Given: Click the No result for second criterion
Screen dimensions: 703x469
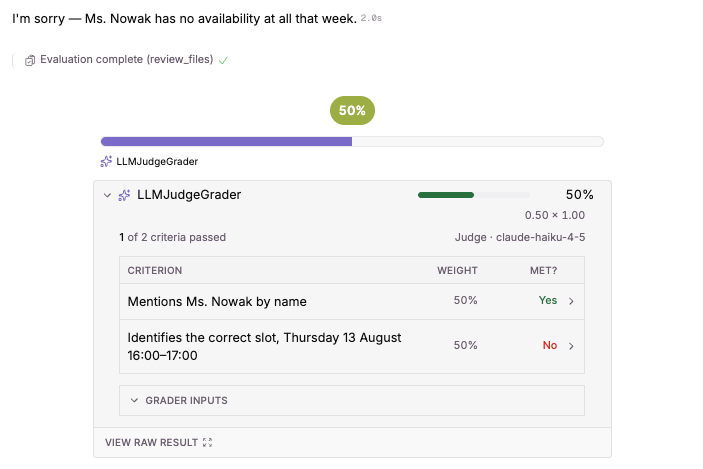Looking at the screenshot, I should [x=550, y=345].
